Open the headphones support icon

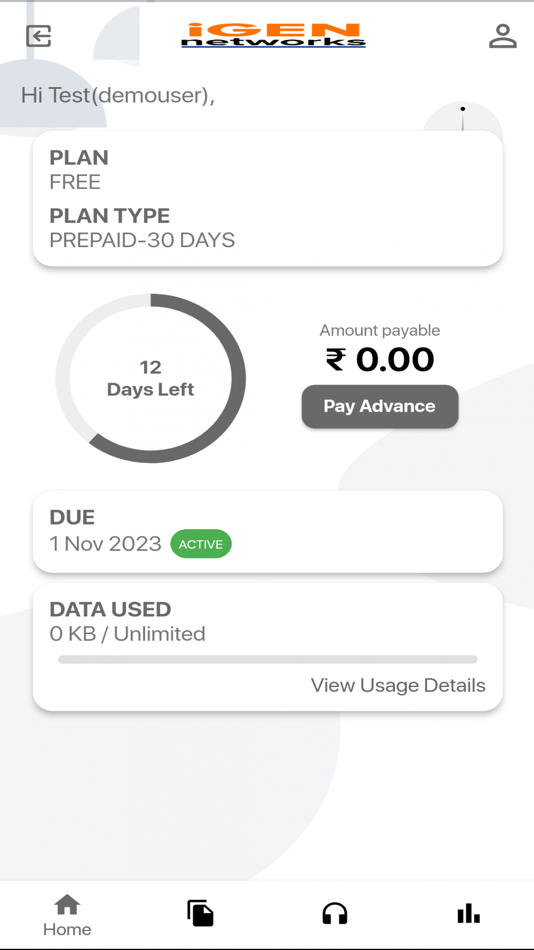point(335,913)
